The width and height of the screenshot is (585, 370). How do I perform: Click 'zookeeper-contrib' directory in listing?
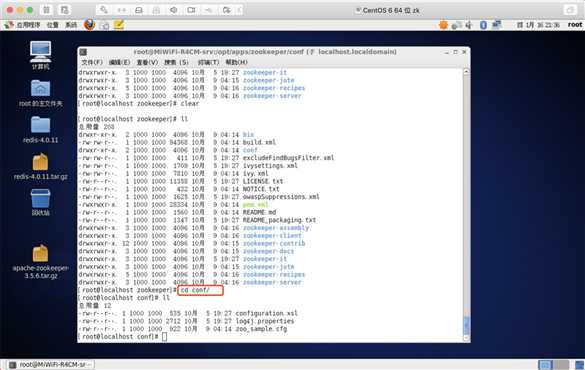pyautogui.click(x=274, y=243)
